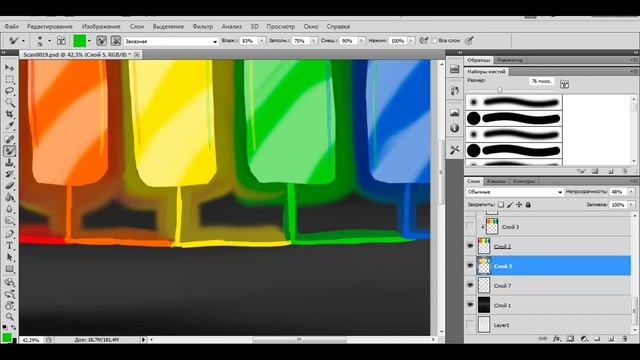The height and width of the screenshot is (360, 640).
Task: Open the Смеш. mix slider arrow
Action: pyautogui.click(x=361, y=41)
